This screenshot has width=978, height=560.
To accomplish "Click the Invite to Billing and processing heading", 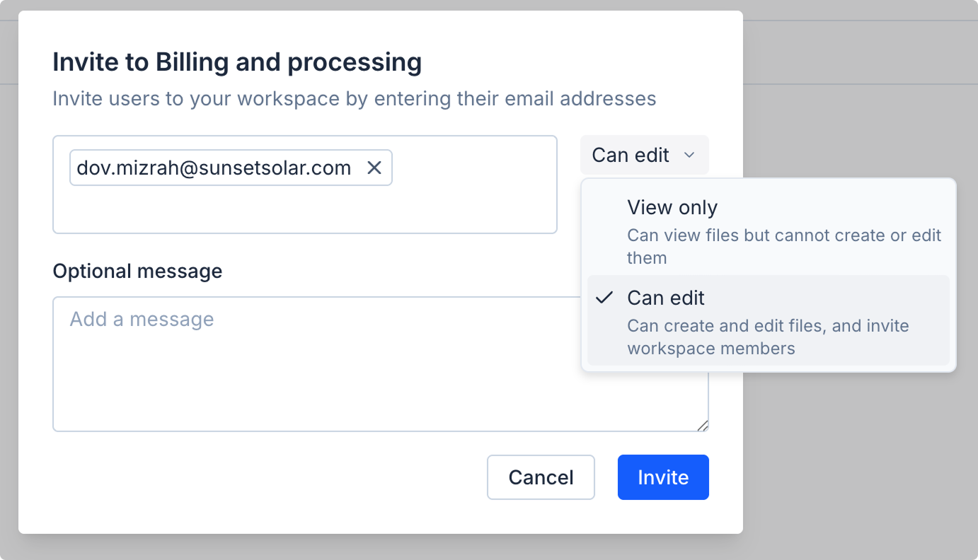I will pos(237,62).
